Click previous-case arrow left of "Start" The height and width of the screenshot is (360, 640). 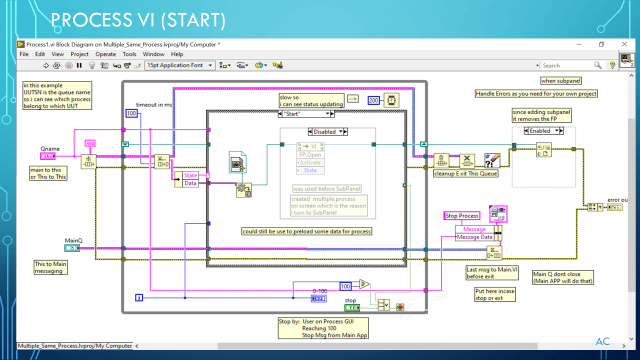coord(280,114)
